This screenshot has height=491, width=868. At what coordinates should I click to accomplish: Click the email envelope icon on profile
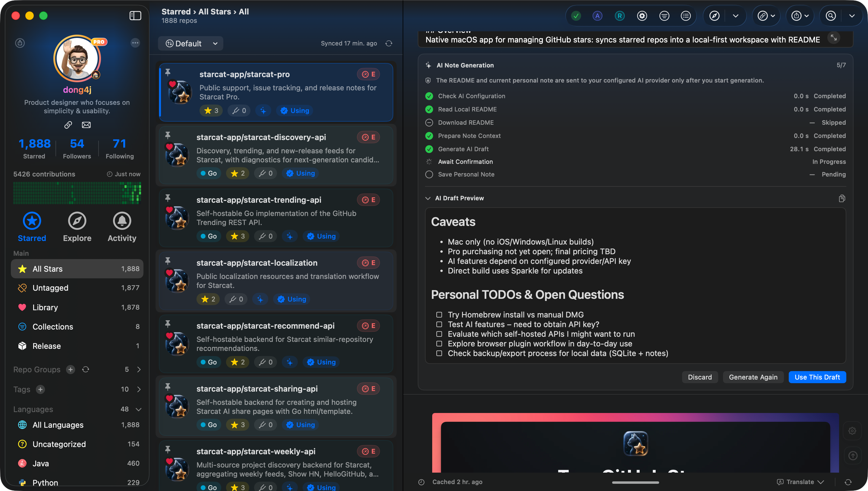[x=86, y=125]
